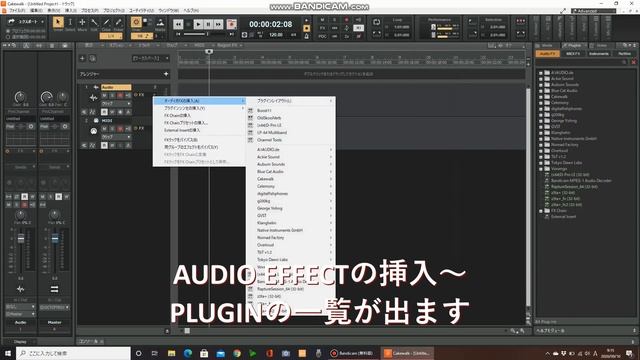Pause the transport
Image resolution: width=640 pixels, height=360 pixels.
(x=208, y=24)
